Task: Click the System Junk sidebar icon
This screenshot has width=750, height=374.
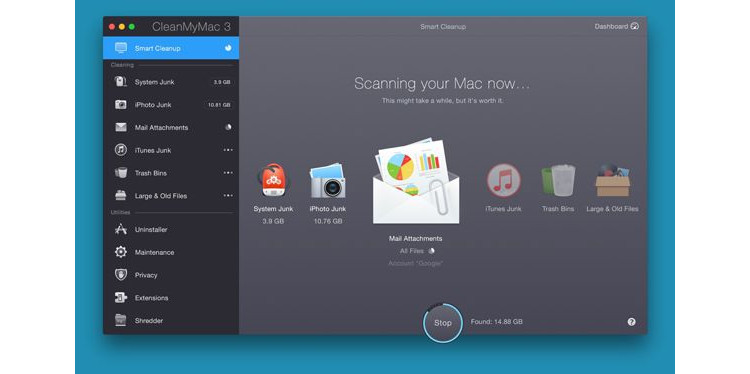Action: click(x=121, y=82)
